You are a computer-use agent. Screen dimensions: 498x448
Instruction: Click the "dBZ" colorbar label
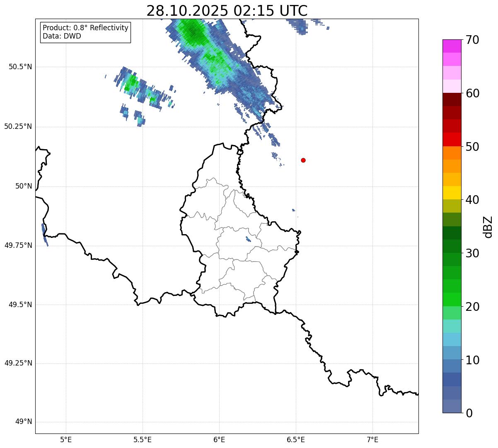[488, 226]
